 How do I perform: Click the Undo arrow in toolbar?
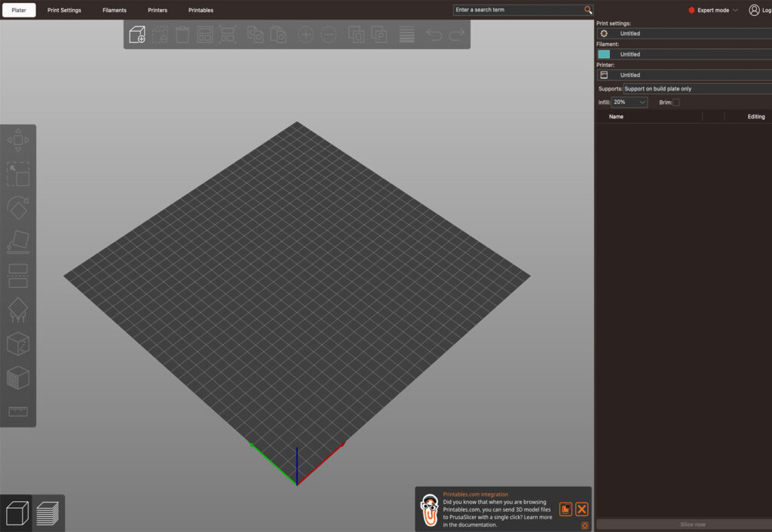point(434,35)
